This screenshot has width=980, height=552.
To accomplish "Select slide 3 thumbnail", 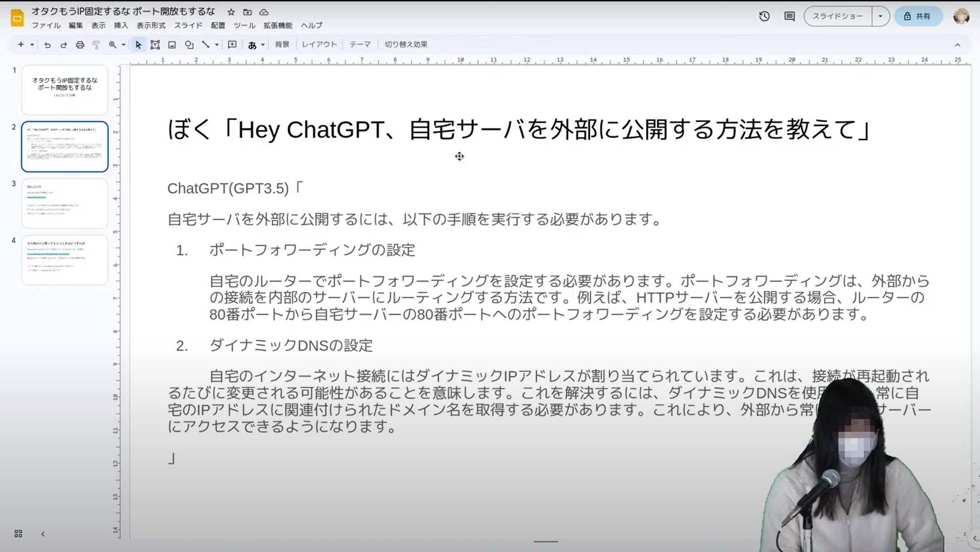I will click(x=65, y=203).
